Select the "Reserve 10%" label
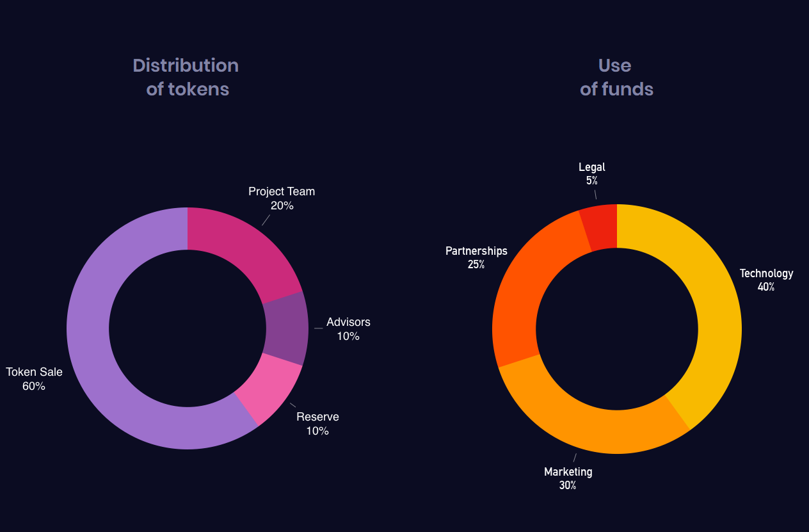Viewport: 809px width, 532px height. coord(317,424)
